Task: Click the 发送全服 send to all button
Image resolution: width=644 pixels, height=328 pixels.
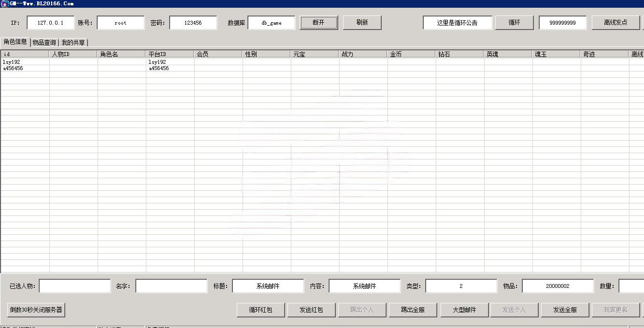Action: [565, 310]
